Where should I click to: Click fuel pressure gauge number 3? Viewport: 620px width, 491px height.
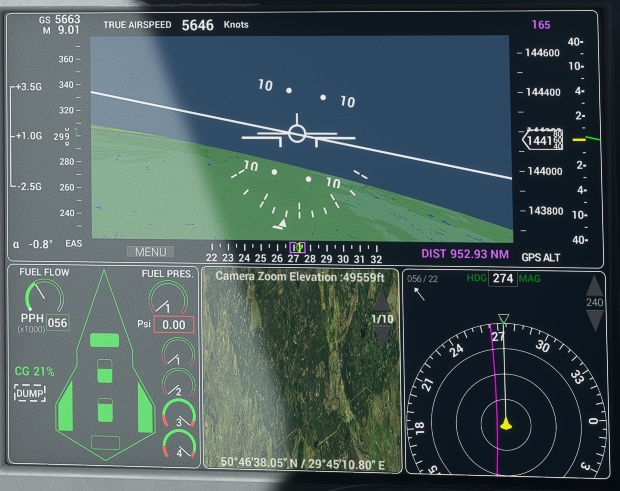click(179, 413)
